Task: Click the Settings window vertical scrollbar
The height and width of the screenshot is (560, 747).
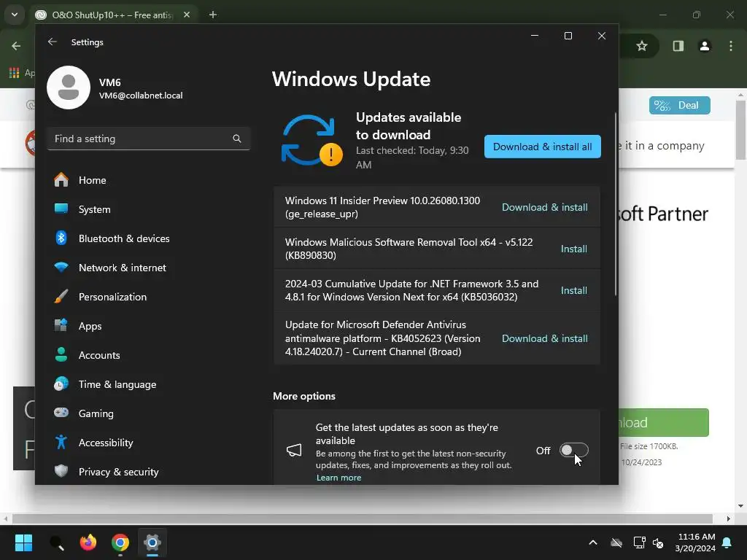Action: (616, 204)
